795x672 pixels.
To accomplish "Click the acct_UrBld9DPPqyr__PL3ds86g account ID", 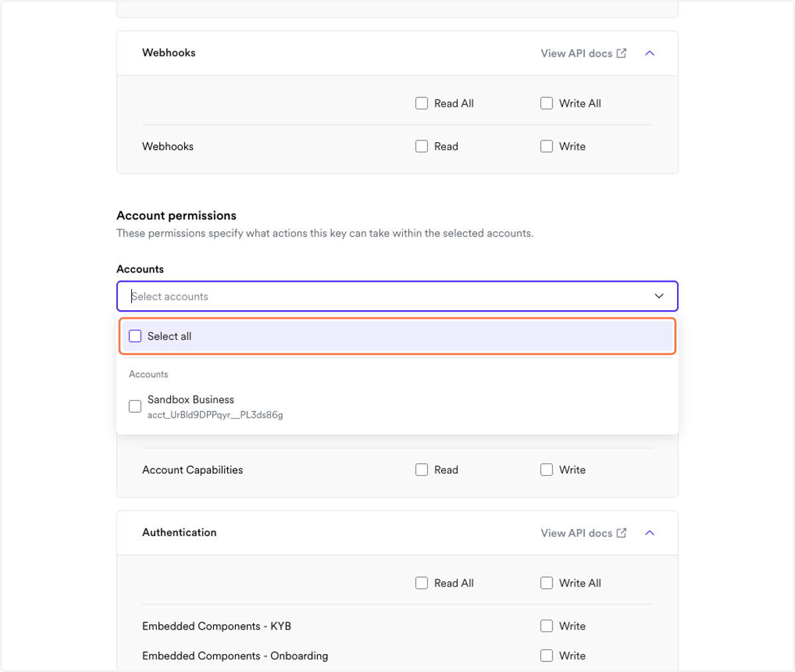I will [215, 415].
